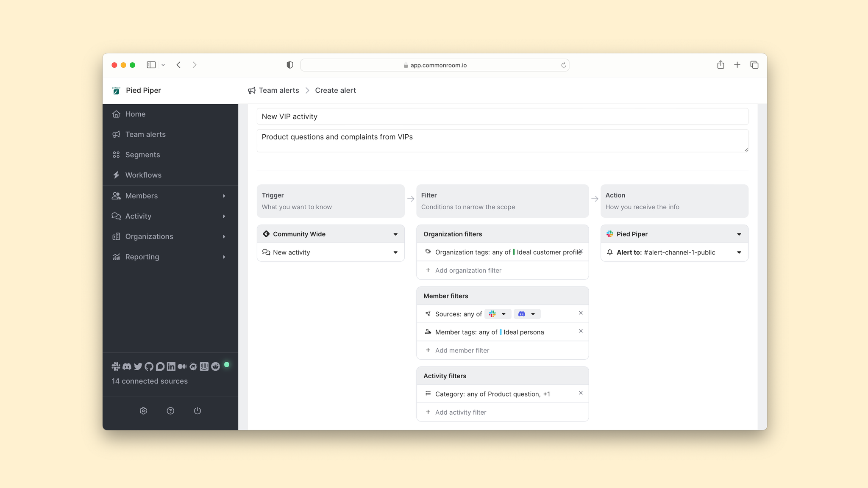
Task: Open Safari tab overview icon
Action: click(x=754, y=65)
